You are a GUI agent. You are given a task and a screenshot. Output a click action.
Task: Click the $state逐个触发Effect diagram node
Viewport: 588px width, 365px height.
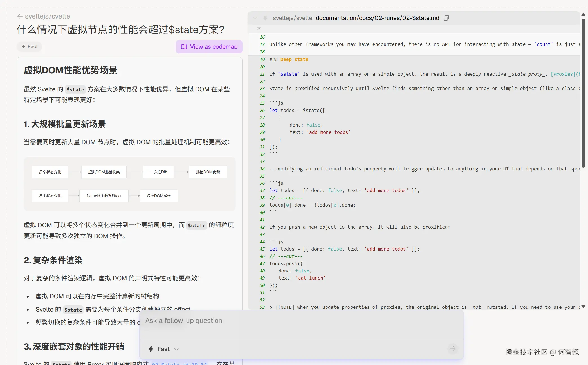coord(104,196)
